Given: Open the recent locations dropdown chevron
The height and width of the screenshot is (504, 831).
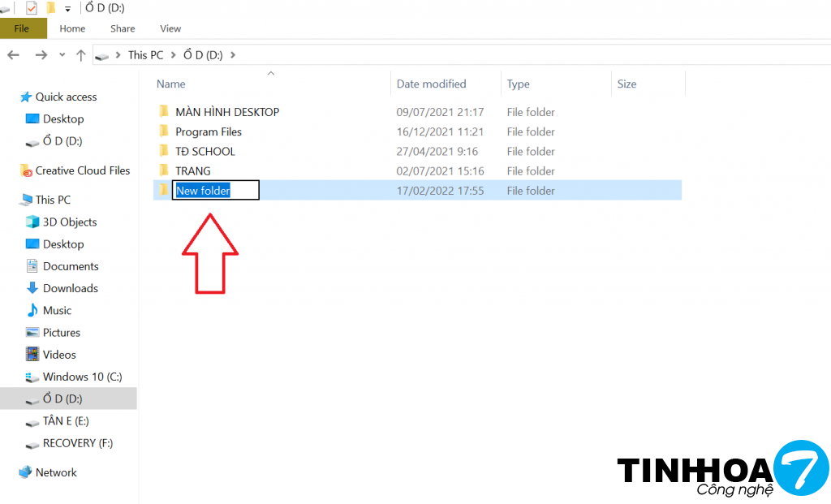Looking at the screenshot, I should tap(62, 55).
